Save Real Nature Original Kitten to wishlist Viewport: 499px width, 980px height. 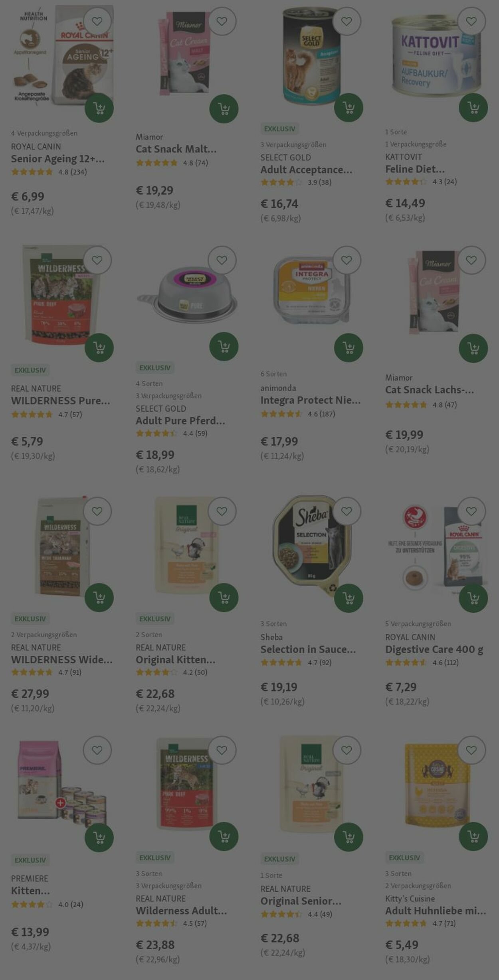point(222,511)
